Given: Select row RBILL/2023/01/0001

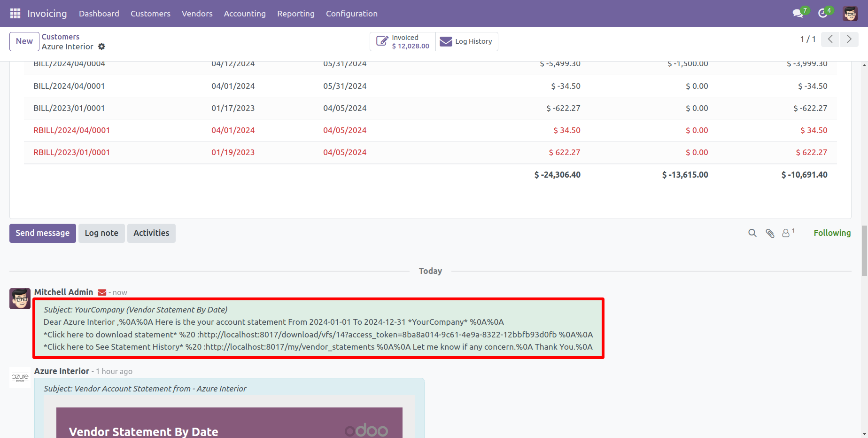Looking at the screenshot, I should (430, 152).
